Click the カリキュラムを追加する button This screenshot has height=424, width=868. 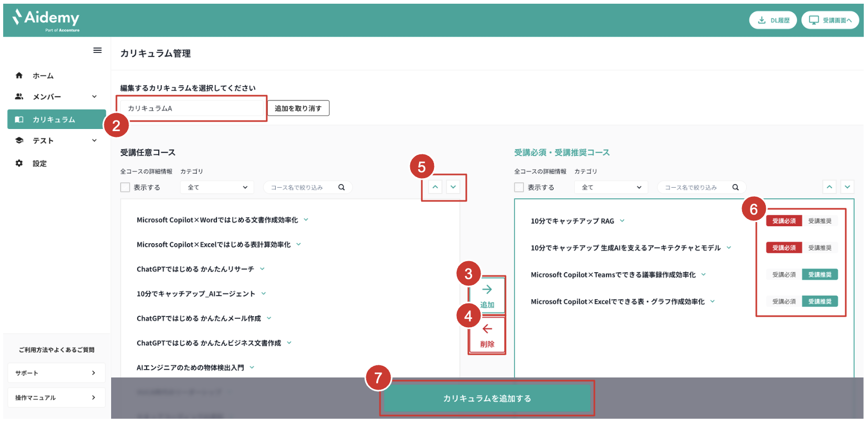487,399
